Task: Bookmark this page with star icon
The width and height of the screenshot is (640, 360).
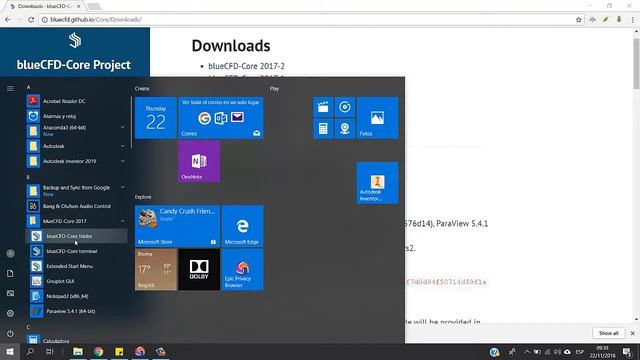Action: click(x=578, y=20)
